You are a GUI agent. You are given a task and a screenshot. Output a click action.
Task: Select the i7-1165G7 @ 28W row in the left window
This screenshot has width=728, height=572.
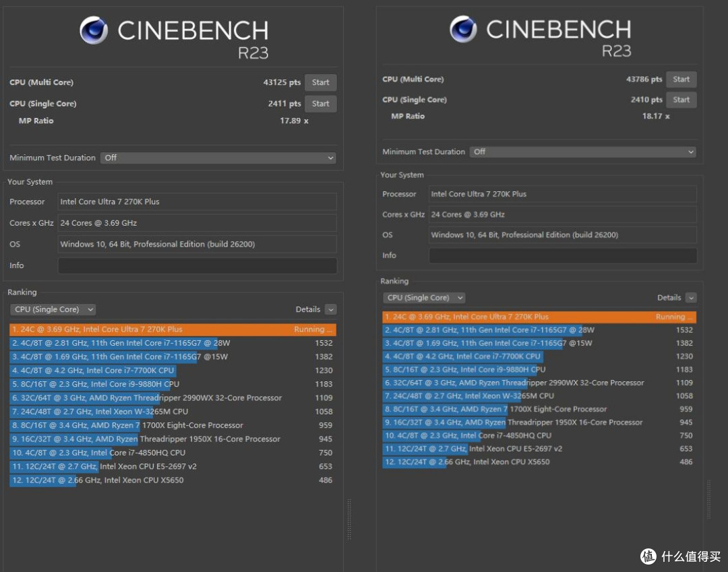tap(173, 344)
